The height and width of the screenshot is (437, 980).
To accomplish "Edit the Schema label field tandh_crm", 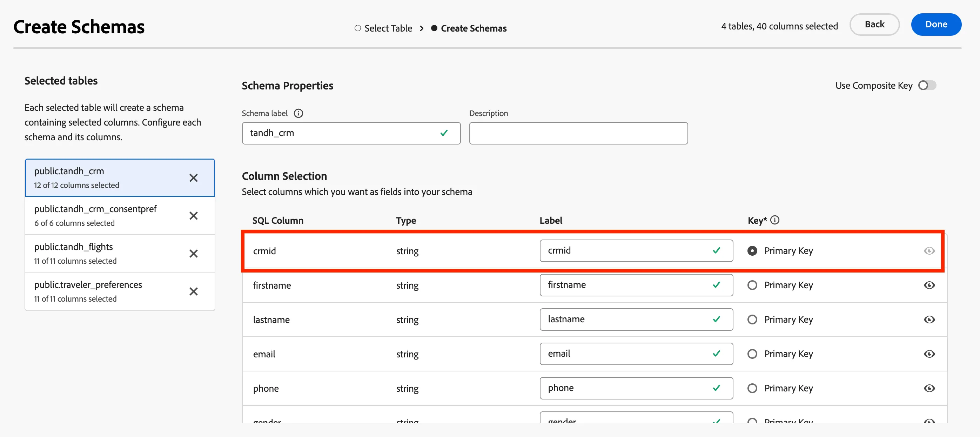I will (x=351, y=133).
